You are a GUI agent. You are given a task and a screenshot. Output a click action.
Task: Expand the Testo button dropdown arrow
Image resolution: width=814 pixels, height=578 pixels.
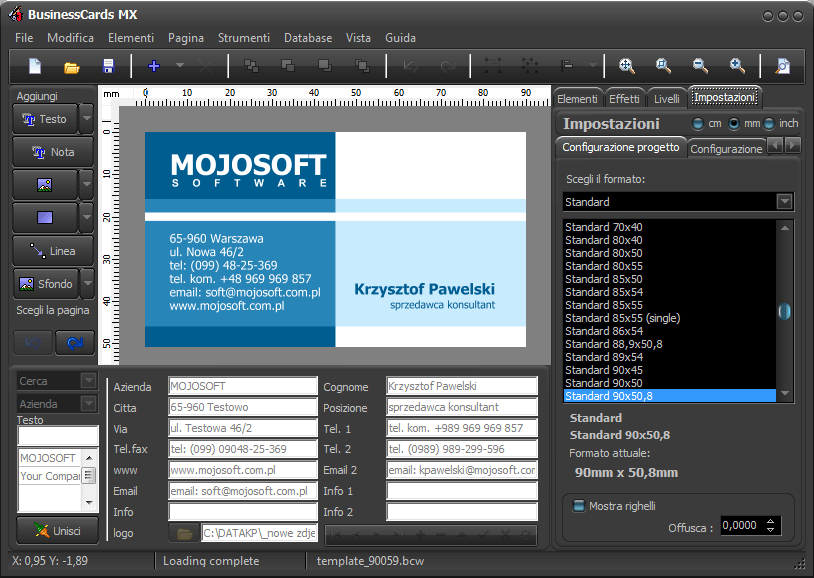[x=87, y=119]
